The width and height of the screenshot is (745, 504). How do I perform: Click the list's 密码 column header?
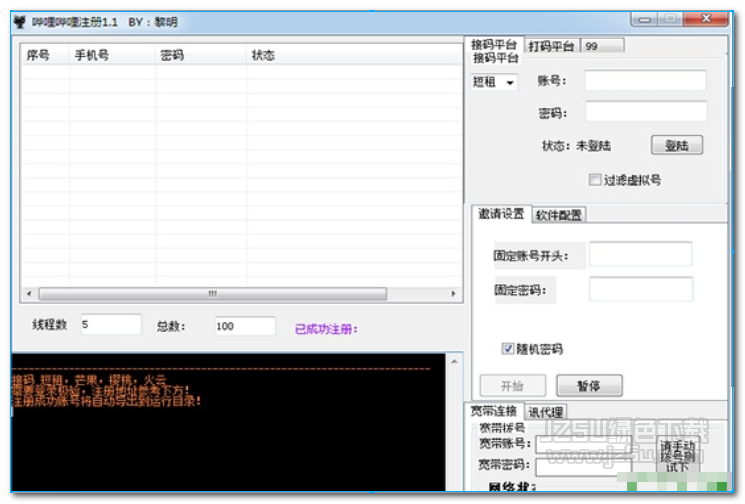[201, 55]
